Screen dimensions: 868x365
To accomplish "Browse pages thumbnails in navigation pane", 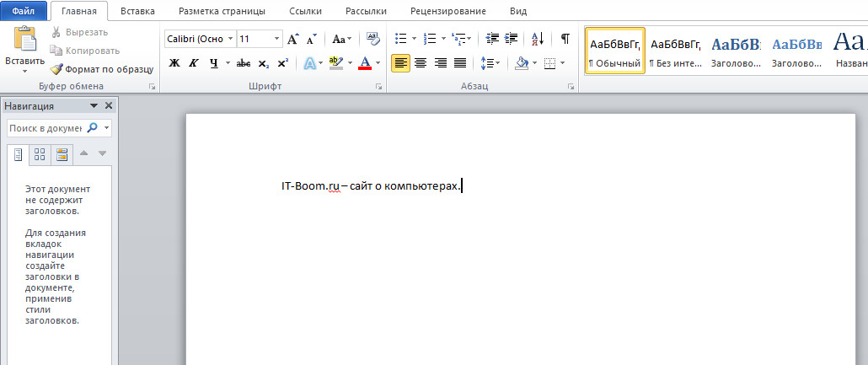I will click(x=40, y=154).
